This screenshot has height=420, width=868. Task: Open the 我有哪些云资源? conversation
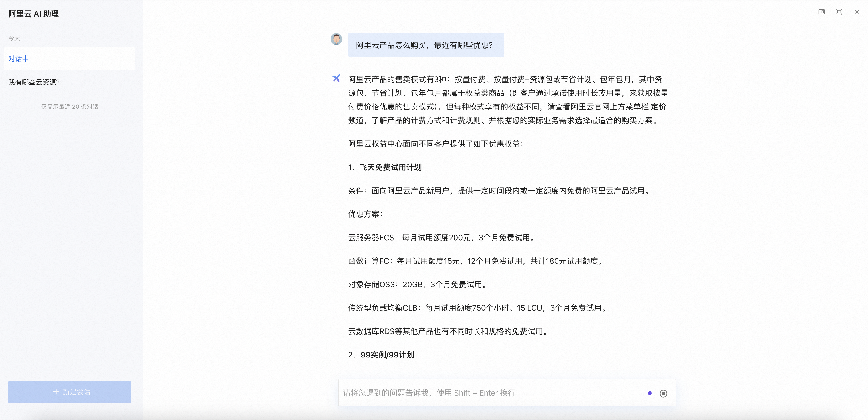(x=34, y=82)
